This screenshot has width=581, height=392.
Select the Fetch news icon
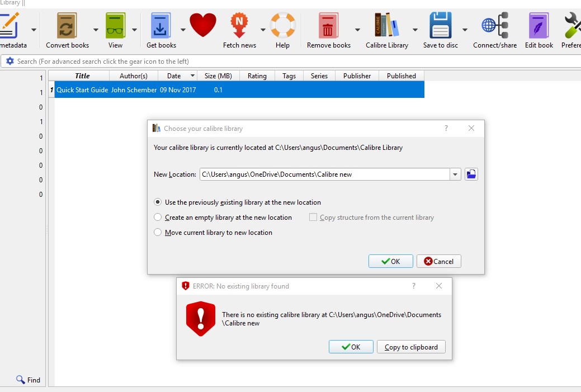(239, 25)
